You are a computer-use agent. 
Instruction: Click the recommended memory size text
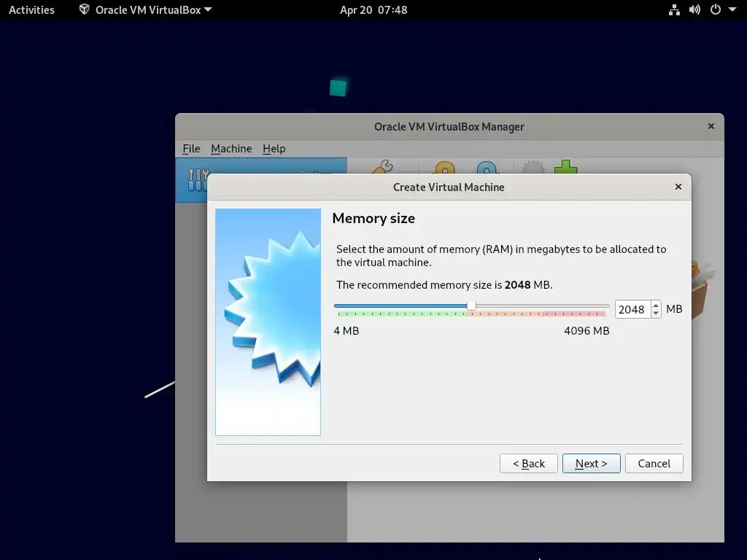444,285
